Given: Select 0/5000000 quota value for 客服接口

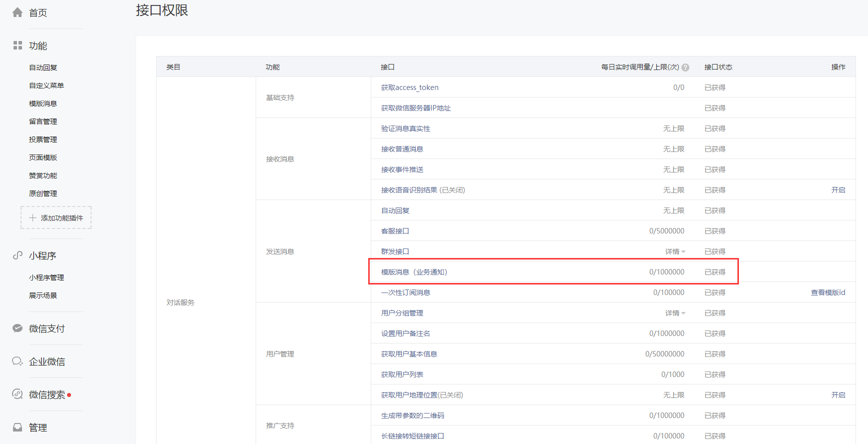Looking at the screenshot, I should click(667, 231).
